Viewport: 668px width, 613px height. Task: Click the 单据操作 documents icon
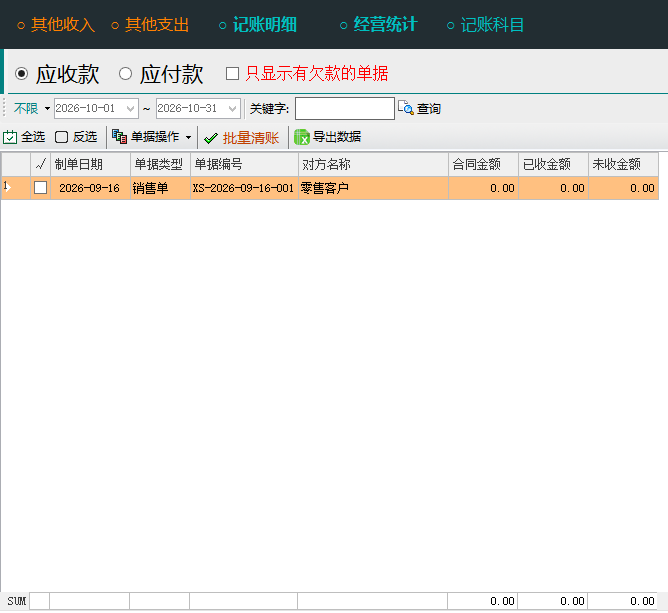[x=119, y=137]
